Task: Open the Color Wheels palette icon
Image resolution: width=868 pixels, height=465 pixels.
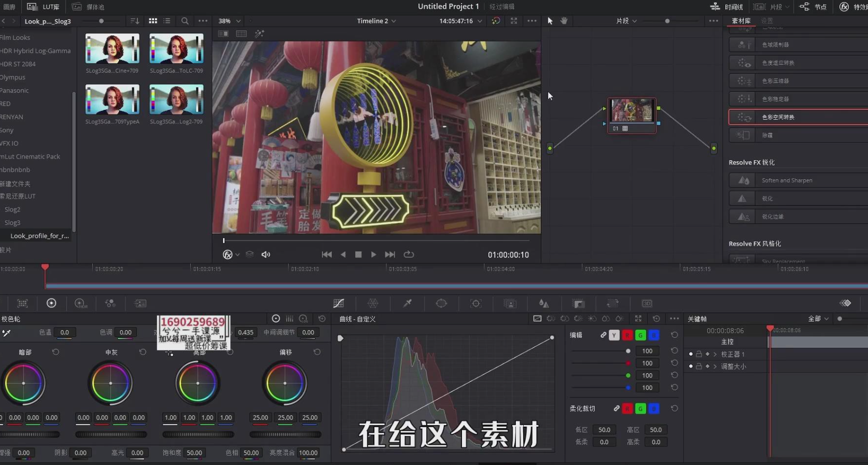Action: tap(51, 303)
